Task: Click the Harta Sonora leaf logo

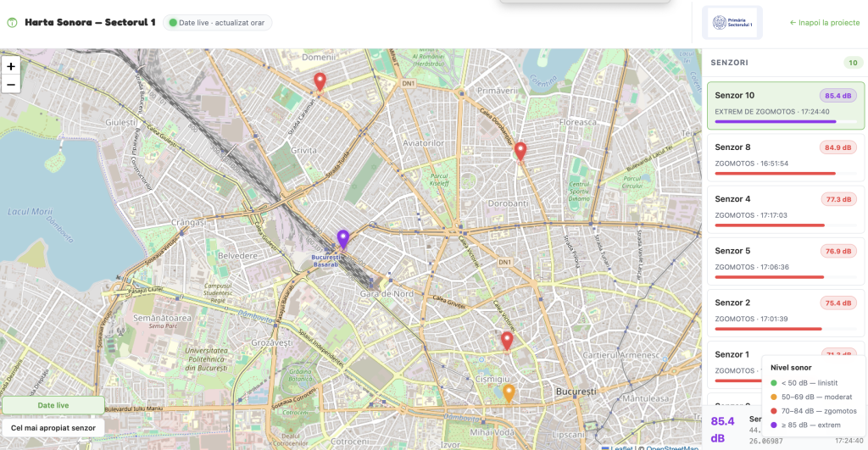Action: 12,22
